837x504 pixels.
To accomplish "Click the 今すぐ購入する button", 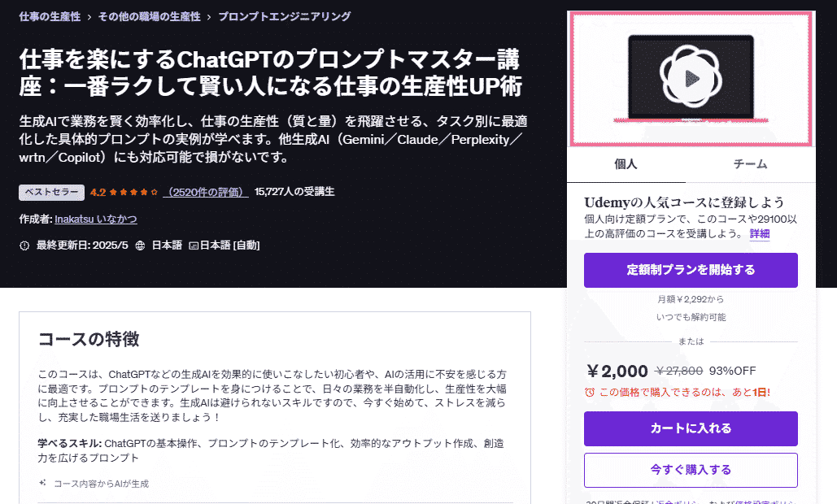I will point(690,470).
